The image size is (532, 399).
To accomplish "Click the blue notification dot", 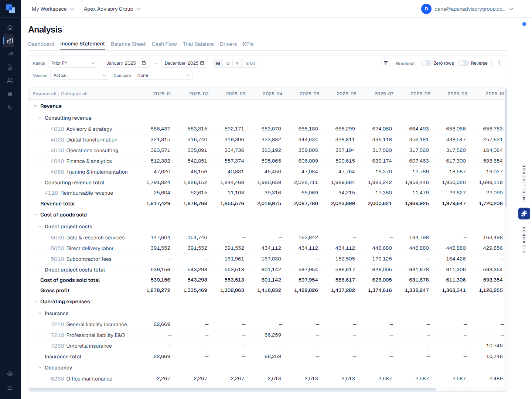I will pos(524,24).
